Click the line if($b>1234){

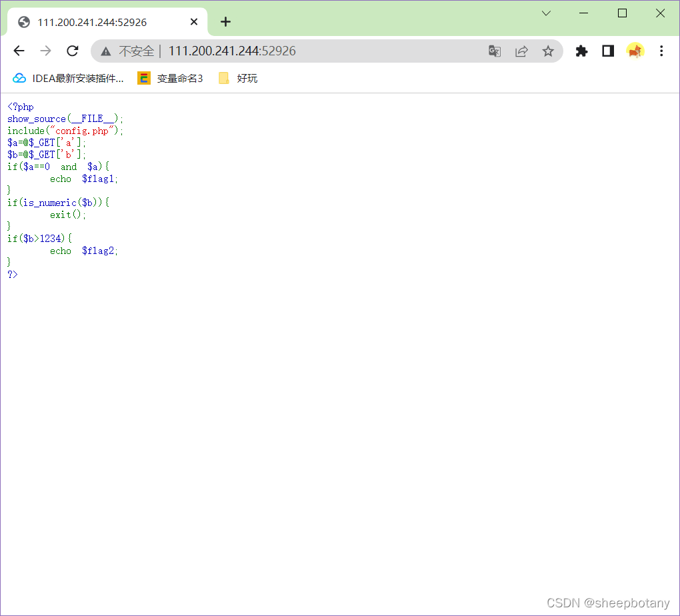pyautogui.click(x=39, y=239)
